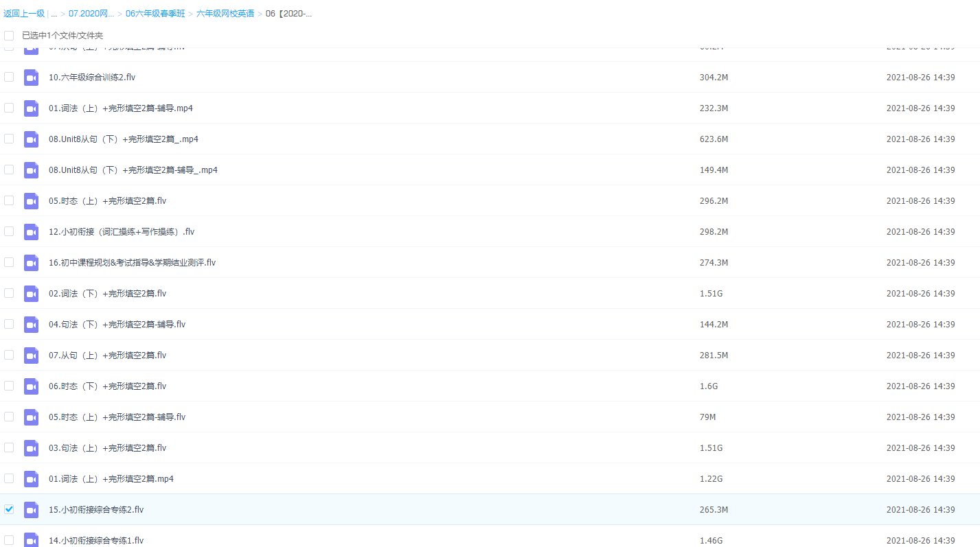Click 返回上一级 to go back
The width and height of the screenshot is (980, 547).
pyautogui.click(x=24, y=14)
